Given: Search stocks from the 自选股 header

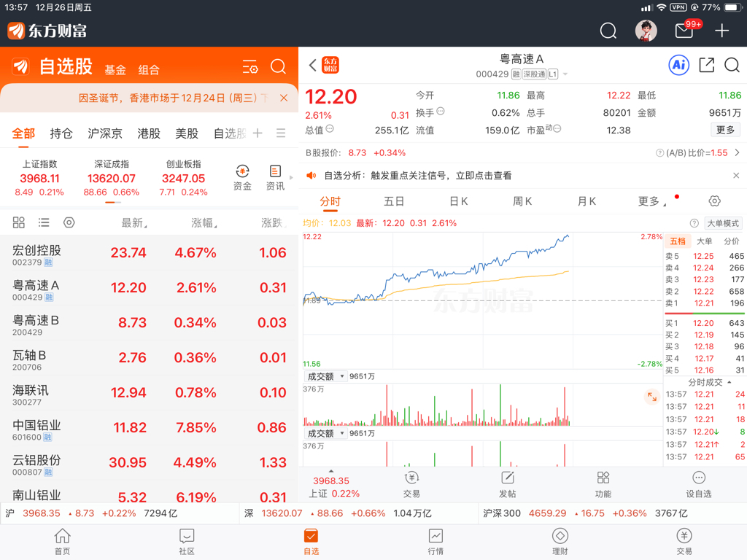Looking at the screenshot, I should point(278,66).
